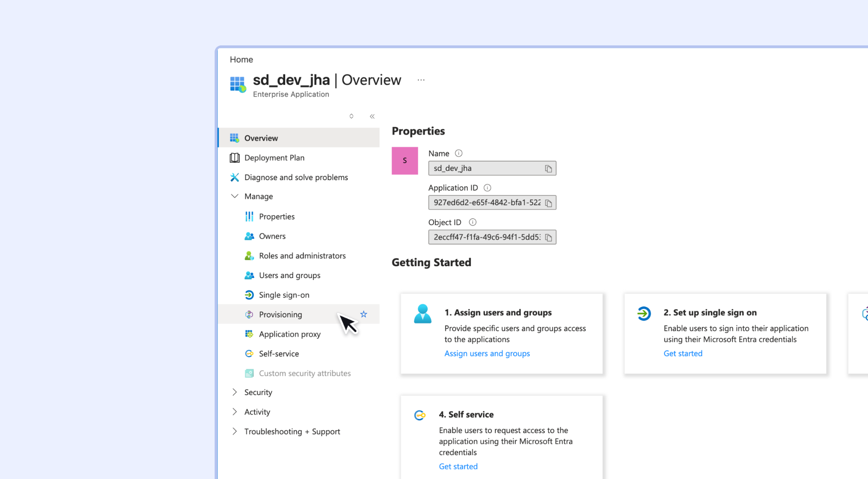The image size is (868, 479).
Task: Click the wrench icon for Diagnose and solve problems
Action: coord(234,177)
